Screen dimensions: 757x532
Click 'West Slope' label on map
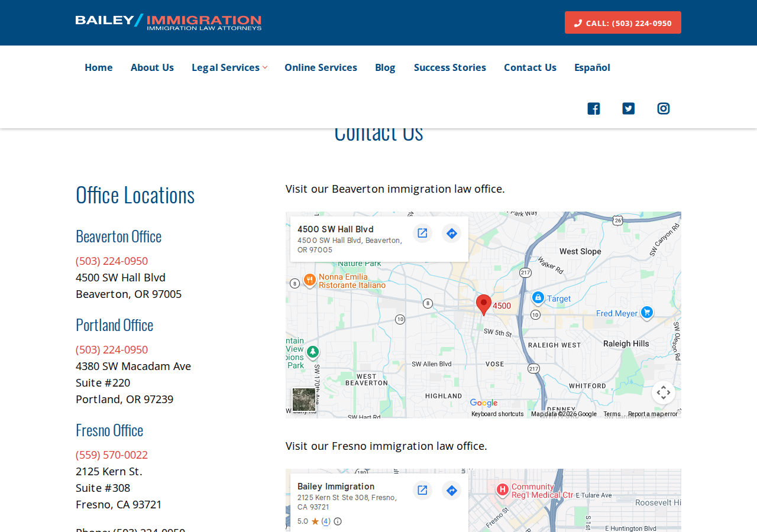(580, 251)
